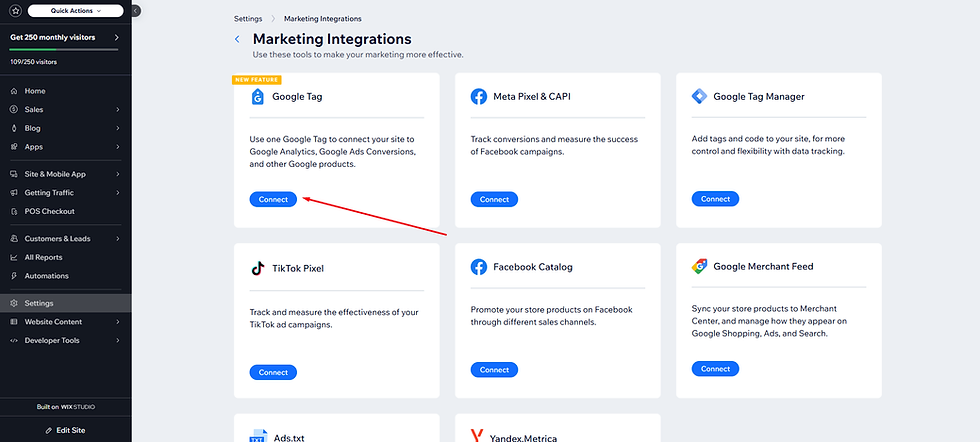Click Edit Site at sidebar bottom
The image size is (980, 442).
click(66, 431)
